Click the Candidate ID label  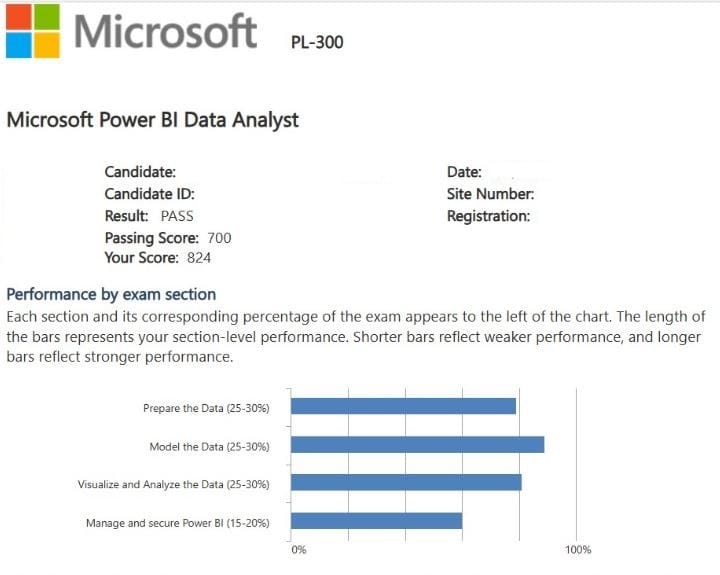pyautogui.click(x=149, y=194)
